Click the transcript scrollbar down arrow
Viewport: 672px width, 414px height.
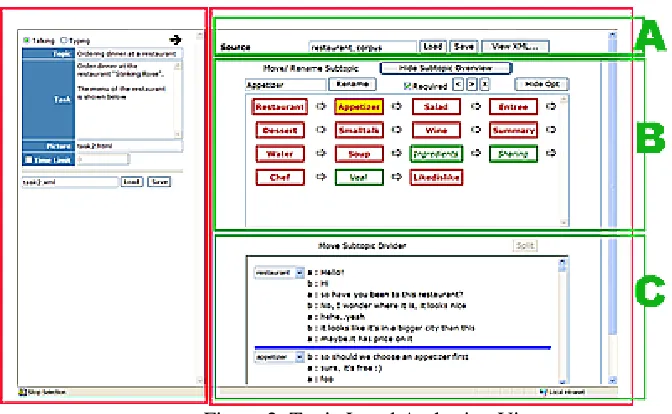coord(563,381)
